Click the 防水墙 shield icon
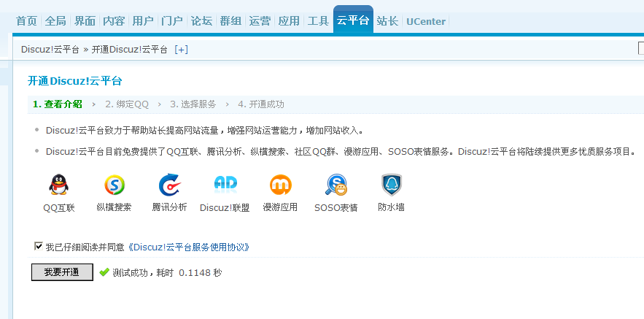This screenshot has width=644, height=319. click(392, 185)
